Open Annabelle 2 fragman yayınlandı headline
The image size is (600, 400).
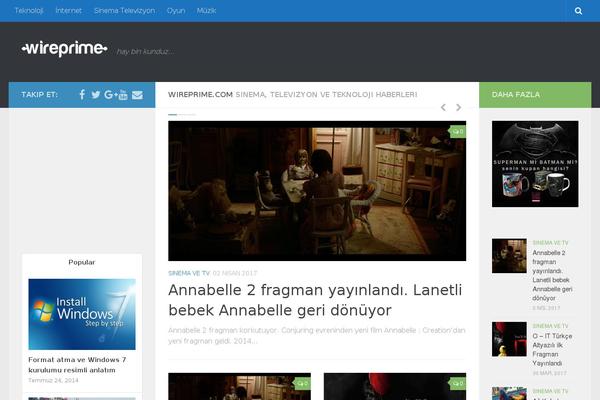(x=315, y=300)
